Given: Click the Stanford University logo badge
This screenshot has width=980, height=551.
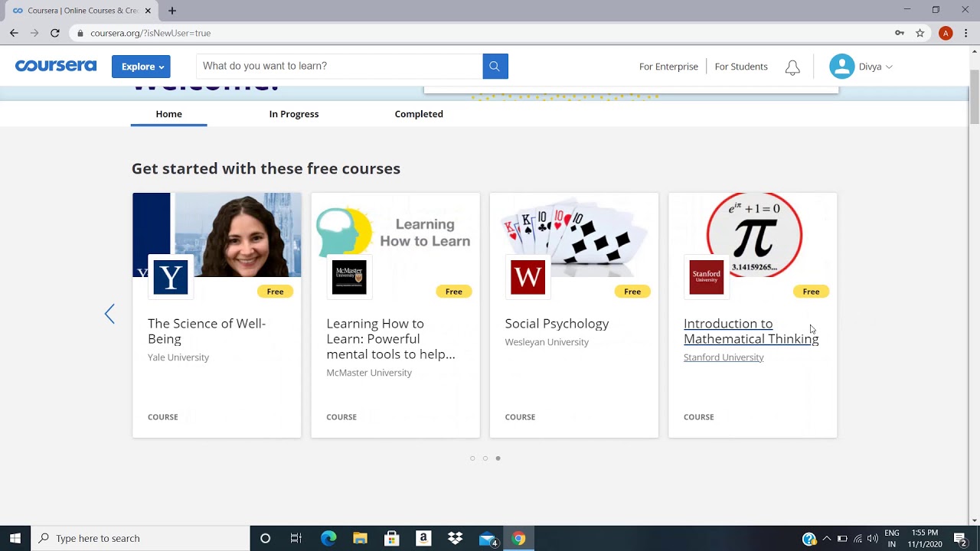Looking at the screenshot, I should 706,277.
